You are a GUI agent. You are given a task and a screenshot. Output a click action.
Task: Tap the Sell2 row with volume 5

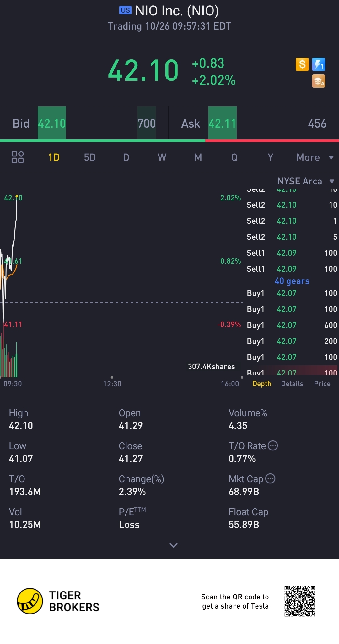point(292,237)
